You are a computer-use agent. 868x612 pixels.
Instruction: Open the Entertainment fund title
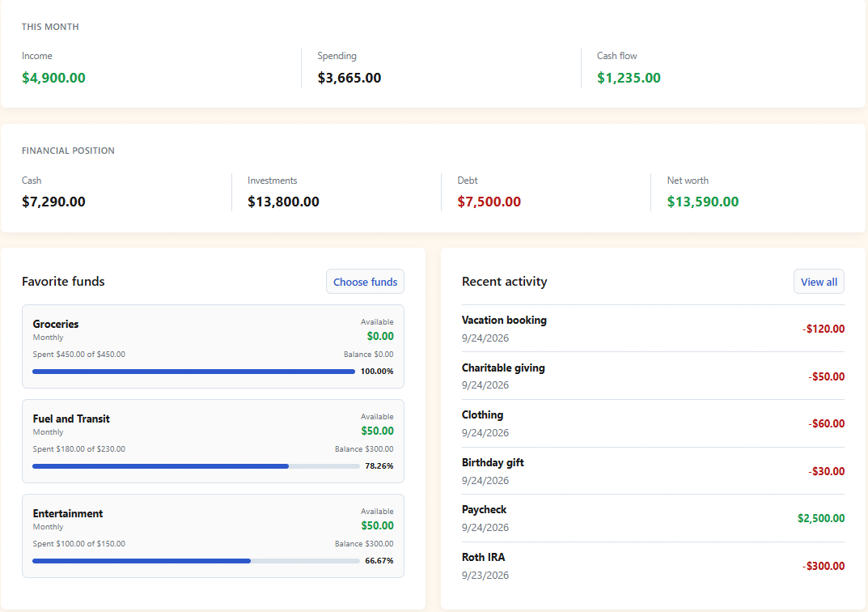tap(67, 513)
